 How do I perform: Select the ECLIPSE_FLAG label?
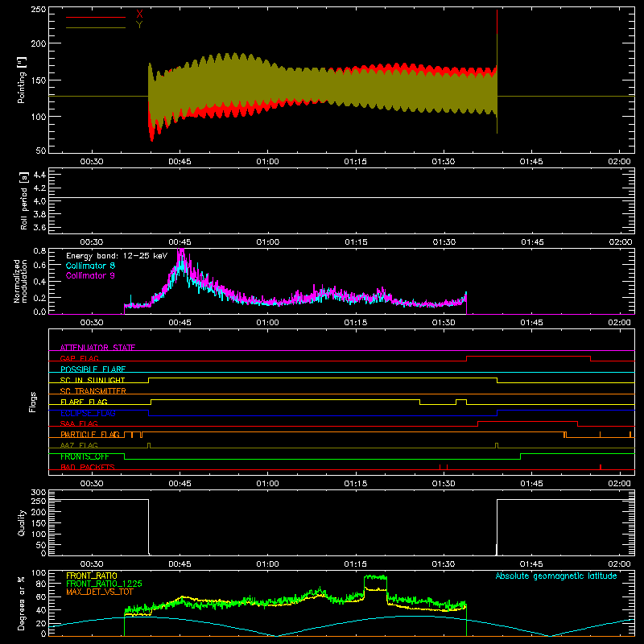click(88, 413)
